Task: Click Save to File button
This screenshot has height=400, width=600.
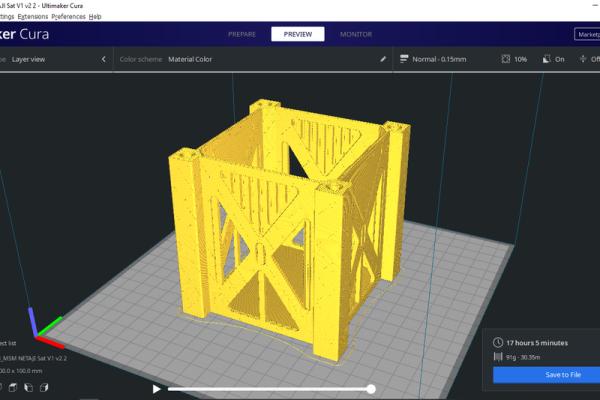Action: tap(546, 375)
